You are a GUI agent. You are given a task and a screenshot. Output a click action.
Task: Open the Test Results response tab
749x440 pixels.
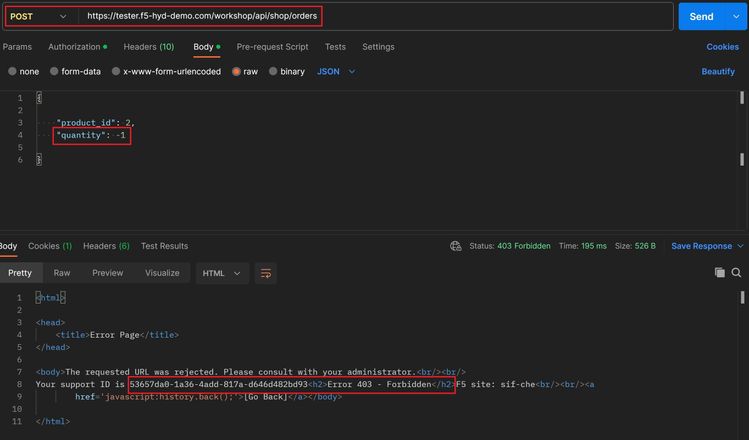tap(164, 246)
